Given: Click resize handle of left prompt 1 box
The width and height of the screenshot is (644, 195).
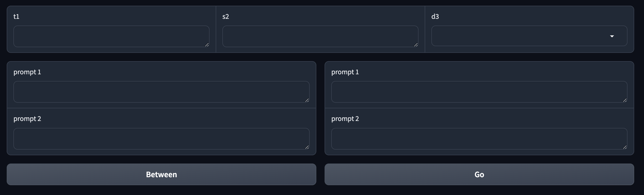Looking at the screenshot, I should click(x=307, y=100).
